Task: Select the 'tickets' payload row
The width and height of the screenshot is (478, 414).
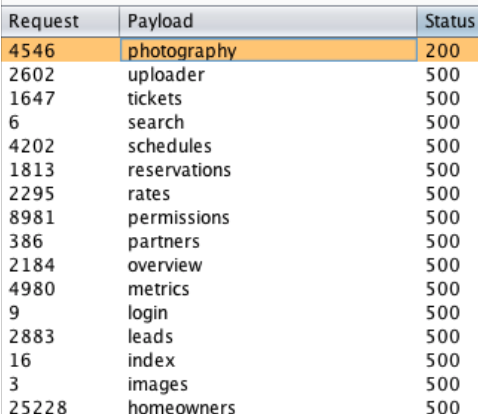Action: click(x=240, y=99)
